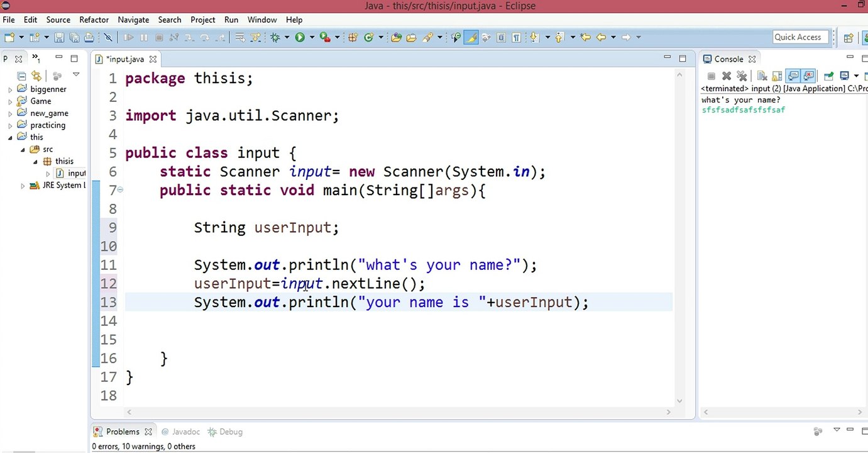
Task: Run the program with green Run button
Action: tap(300, 37)
